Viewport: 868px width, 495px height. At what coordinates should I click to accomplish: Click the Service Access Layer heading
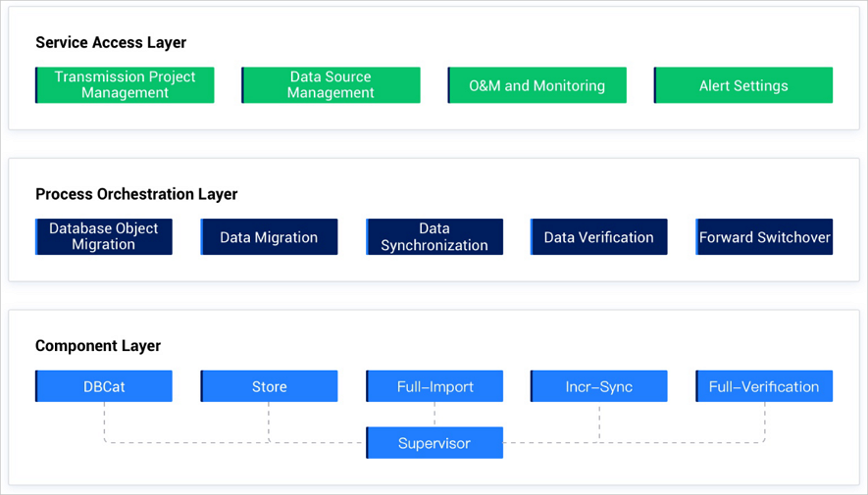click(x=111, y=43)
